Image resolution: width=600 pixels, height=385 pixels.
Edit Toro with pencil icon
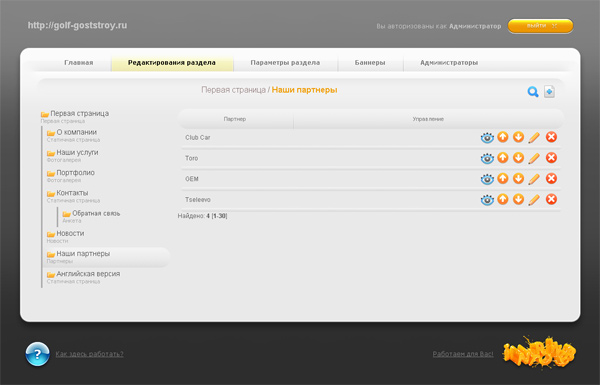(x=534, y=158)
